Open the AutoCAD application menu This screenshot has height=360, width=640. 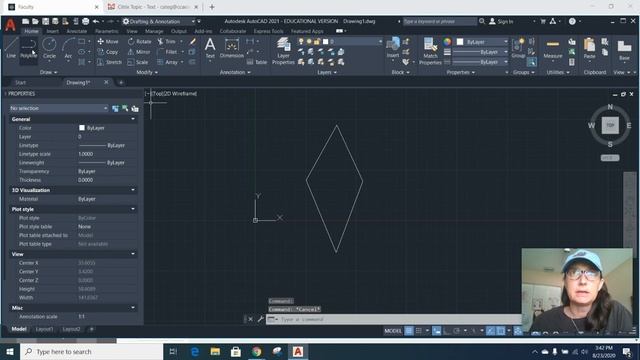click(10, 25)
